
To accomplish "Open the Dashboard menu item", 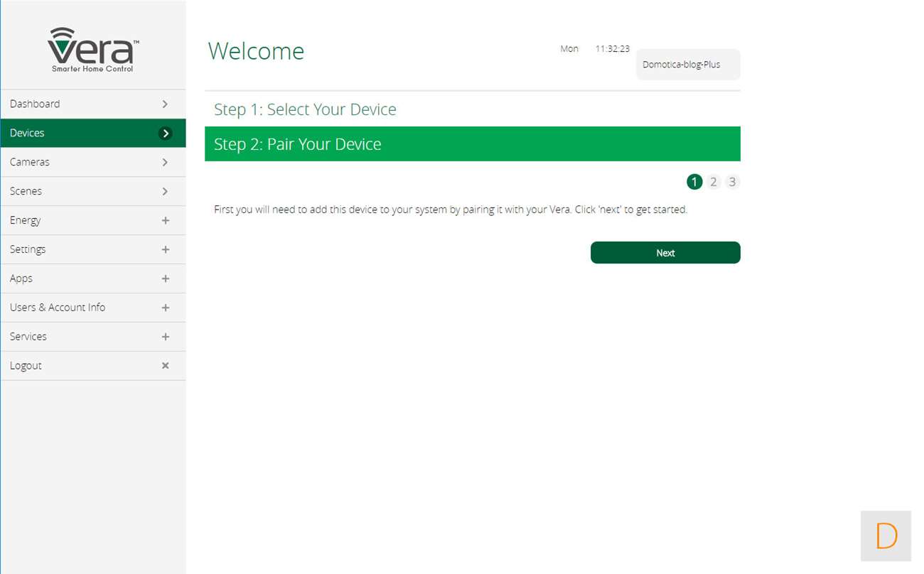I will [36, 104].
